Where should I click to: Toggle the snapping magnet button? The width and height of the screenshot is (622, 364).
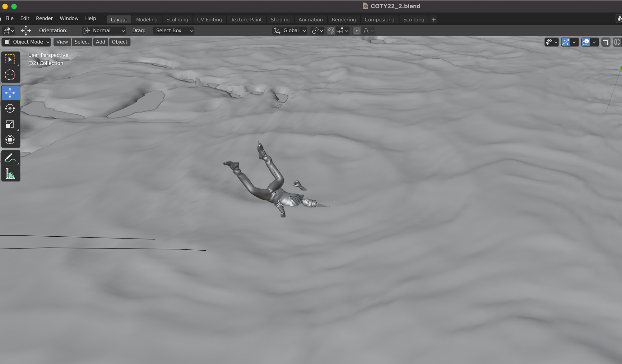click(331, 30)
